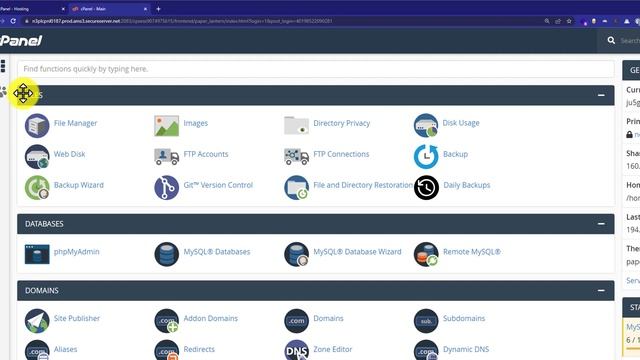Click the Remote MySQL link
The width and height of the screenshot is (640, 360).
point(472,251)
